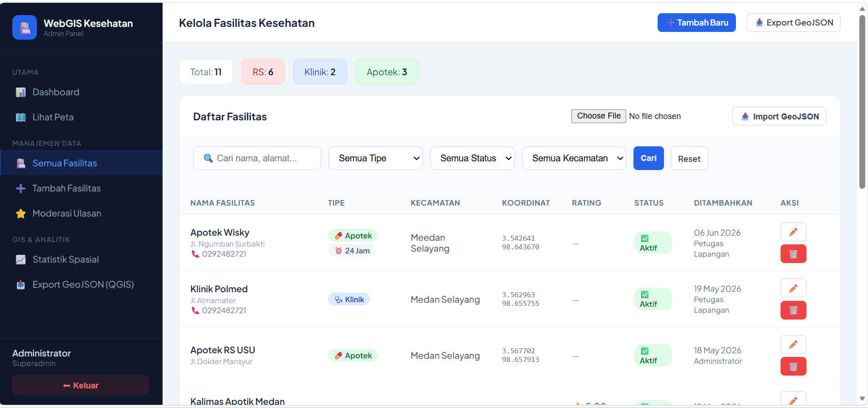The width and height of the screenshot is (868, 408).
Task: Edit Klinik Polmed with pencil icon
Action: (793, 288)
